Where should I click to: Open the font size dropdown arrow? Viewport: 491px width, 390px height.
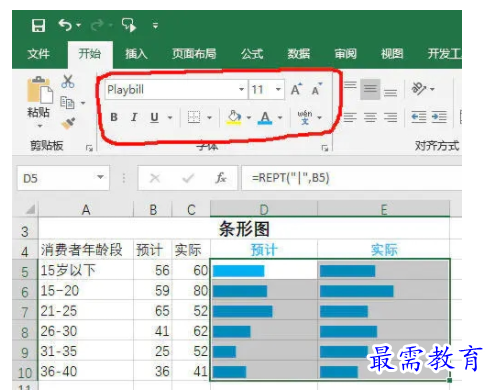click(278, 89)
